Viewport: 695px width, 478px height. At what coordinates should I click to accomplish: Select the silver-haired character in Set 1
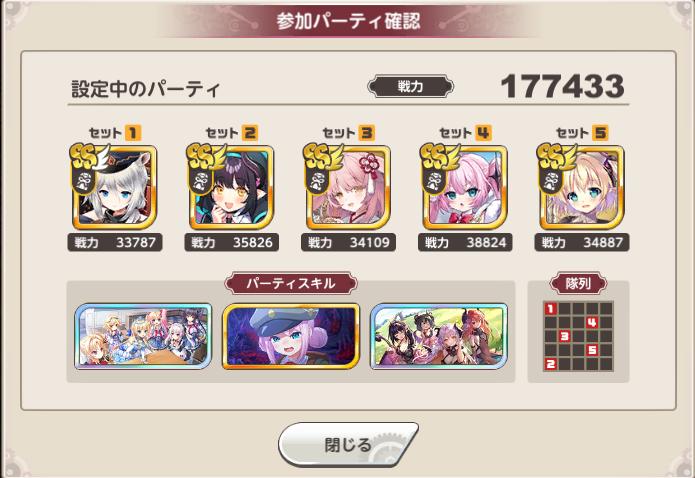coord(115,187)
